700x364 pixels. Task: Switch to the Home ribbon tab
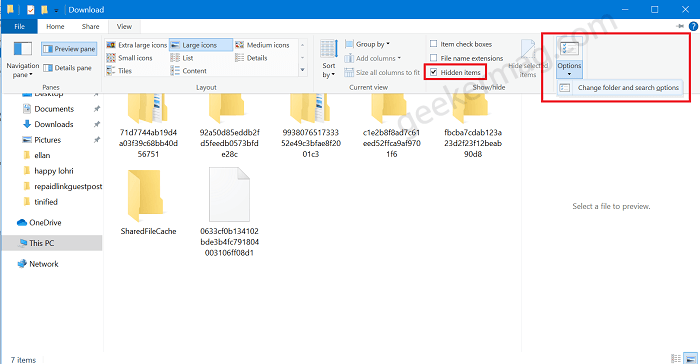[55, 26]
